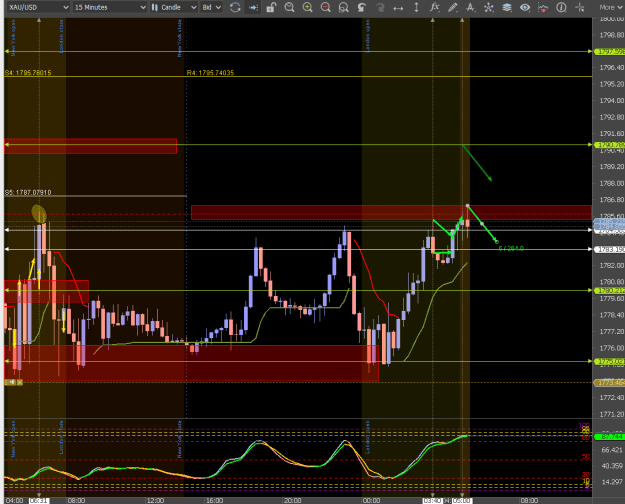Screen dimensions: 625x504
Task: Click the undo arrow icon
Action: click(x=362, y=7)
